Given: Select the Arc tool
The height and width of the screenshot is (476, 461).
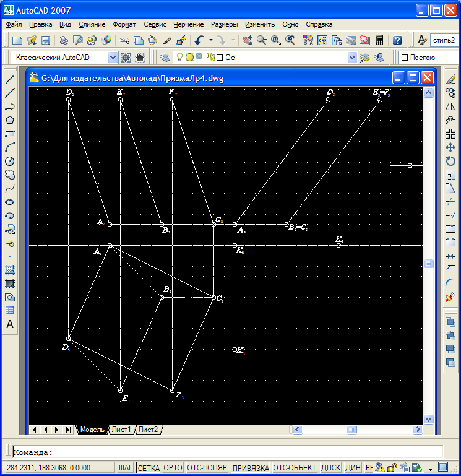Looking at the screenshot, I should pyautogui.click(x=10, y=147).
